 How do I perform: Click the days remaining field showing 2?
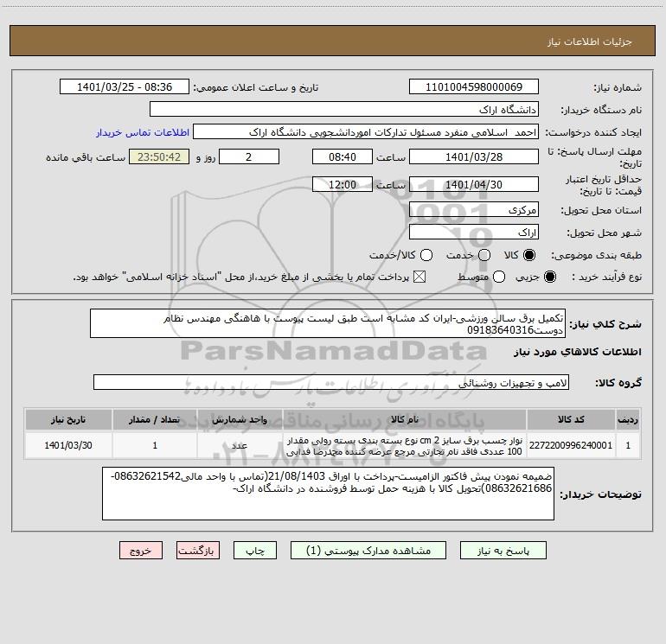249,156
